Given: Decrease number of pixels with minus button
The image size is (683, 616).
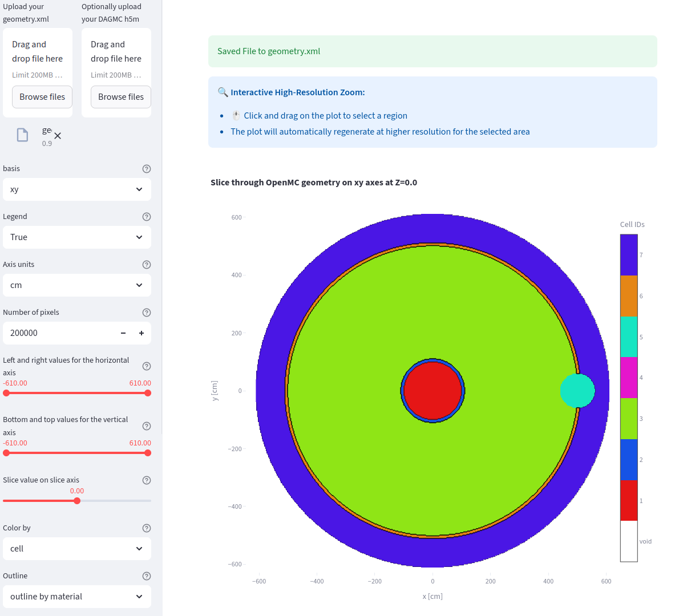Looking at the screenshot, I should pos(123,333).
